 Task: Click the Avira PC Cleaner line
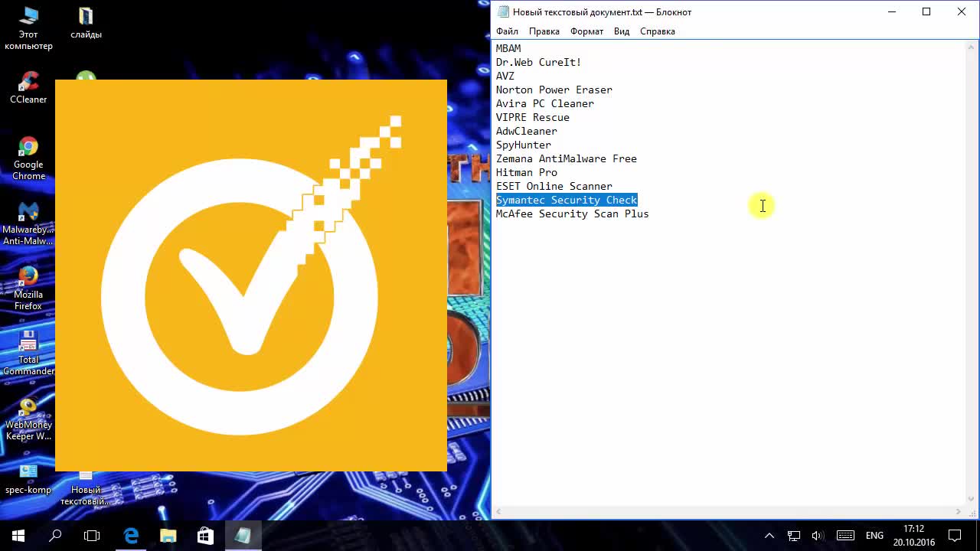point(545,103)
